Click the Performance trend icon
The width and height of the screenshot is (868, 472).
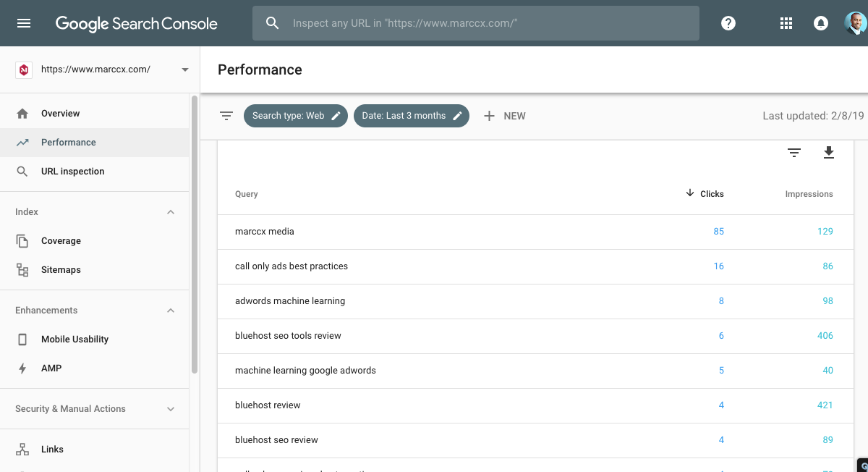click(x=22, y=143)
